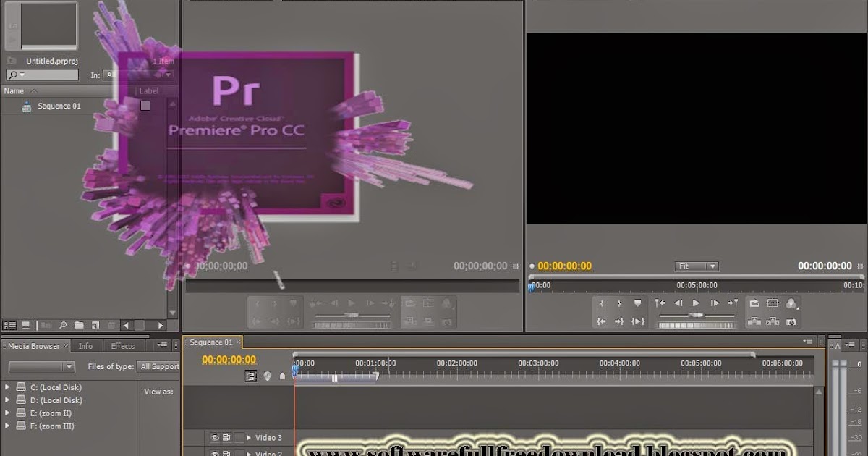Toggle Video 3 track visibility eye
The image size is (868, 456).
(214, 438)
